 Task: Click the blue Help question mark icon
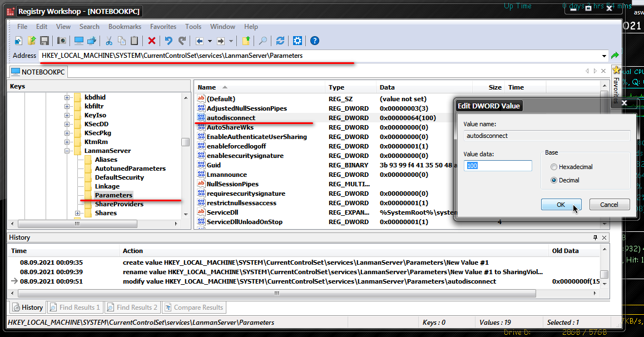(315, 41)
